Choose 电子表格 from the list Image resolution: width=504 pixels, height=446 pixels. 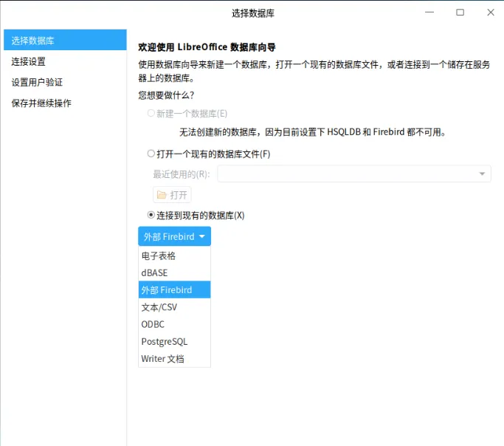point(175,256)
